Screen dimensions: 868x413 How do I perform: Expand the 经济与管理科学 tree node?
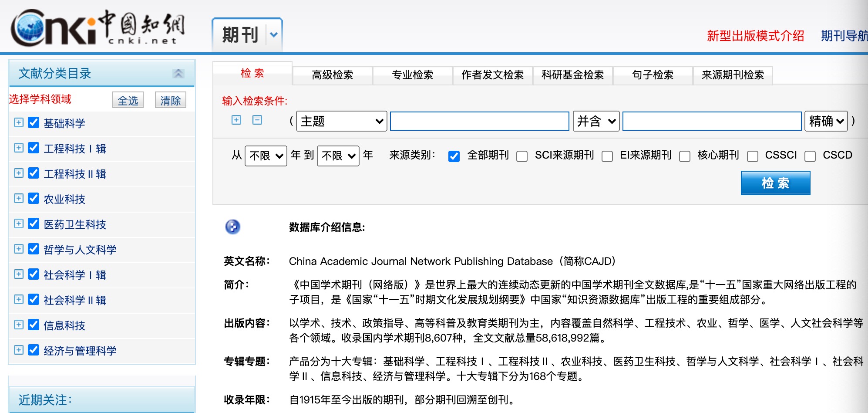point(19,350)
